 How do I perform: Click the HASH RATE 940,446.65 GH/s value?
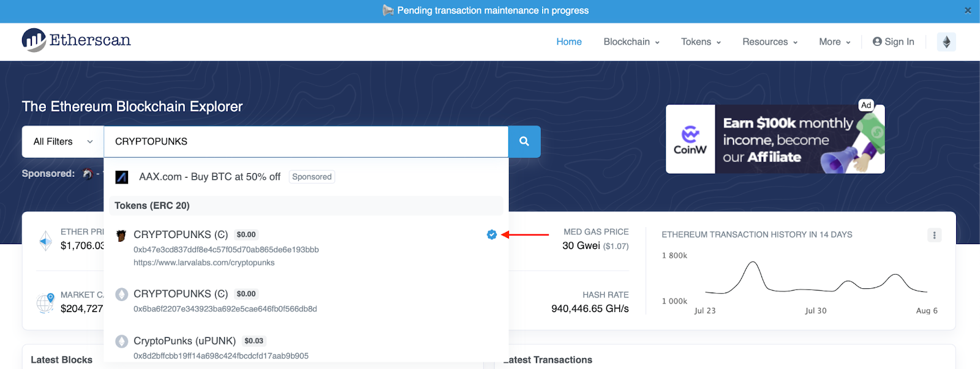590,309
